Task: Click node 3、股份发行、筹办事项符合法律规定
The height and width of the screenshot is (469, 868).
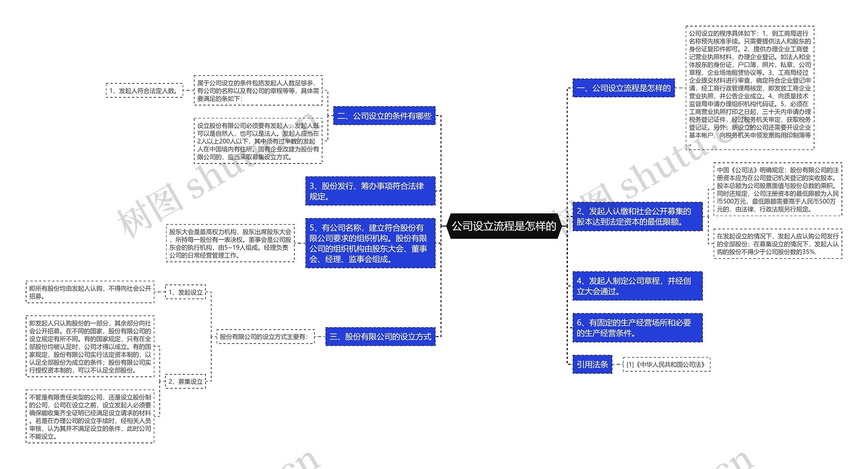Action: (370, 191)
